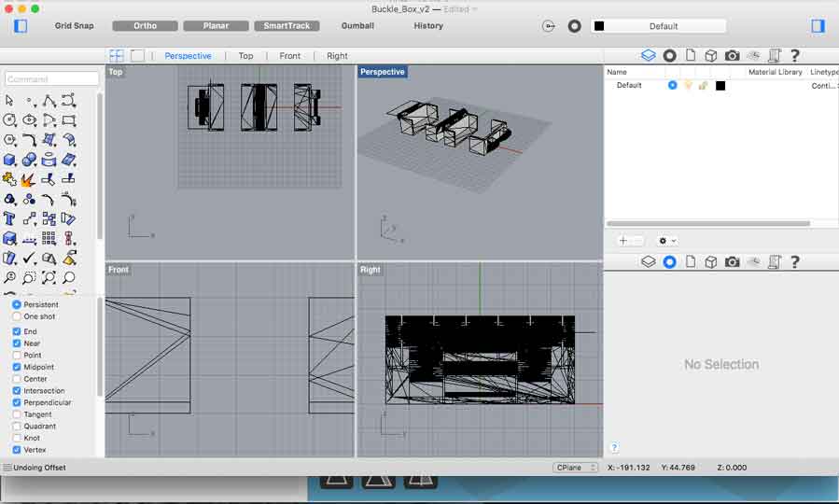This screenshot has height=504, width=839.
Task: Click question mark icon in lower inspector row
Action: [x=794, y=261]
